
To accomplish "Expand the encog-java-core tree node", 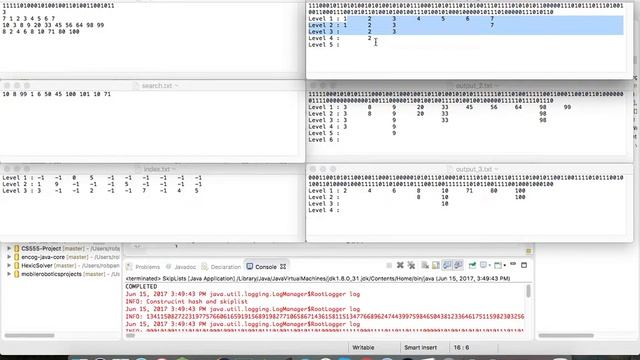I will tap(9, 257).
